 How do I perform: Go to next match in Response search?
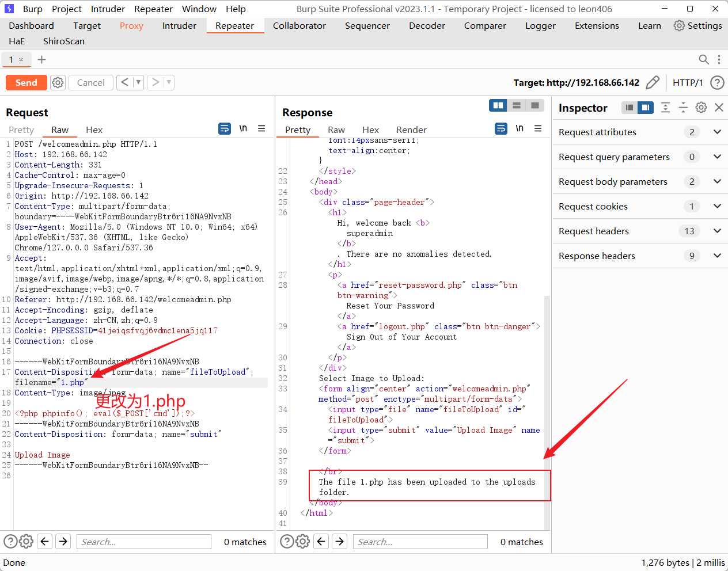coord(340,541)
